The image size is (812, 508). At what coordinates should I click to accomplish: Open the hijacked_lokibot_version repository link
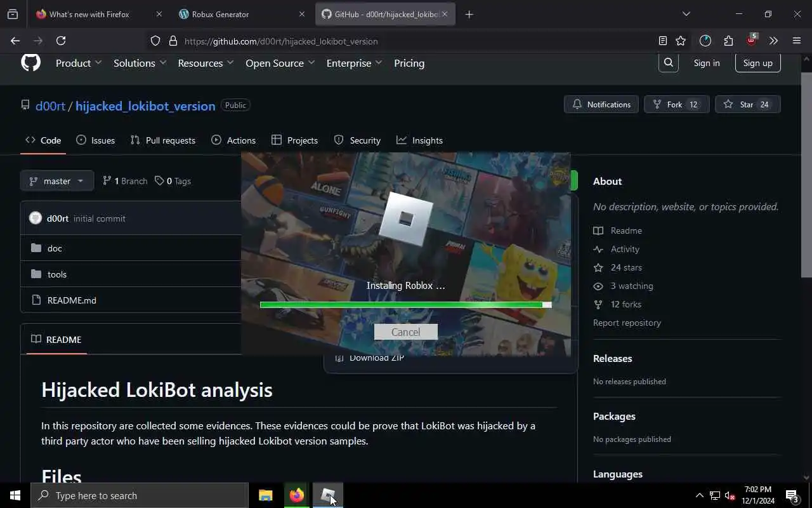click(x=145, y=106)
